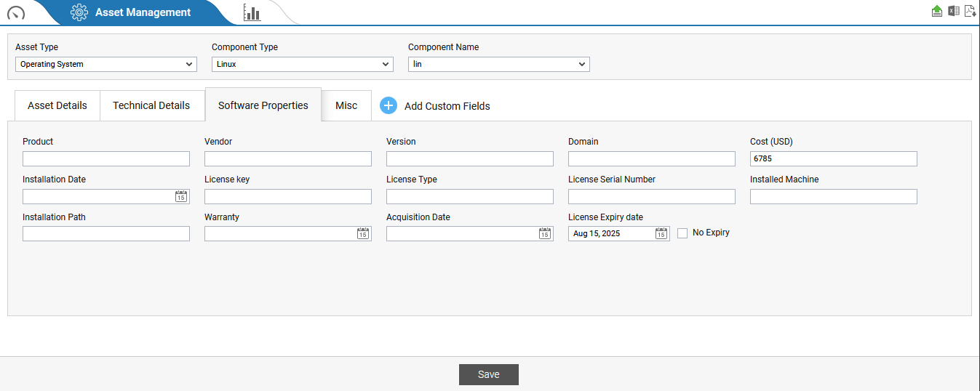Enable the No Expiry checkbox
This screenshot has width=980, height=391.
[x=682, y=233]
